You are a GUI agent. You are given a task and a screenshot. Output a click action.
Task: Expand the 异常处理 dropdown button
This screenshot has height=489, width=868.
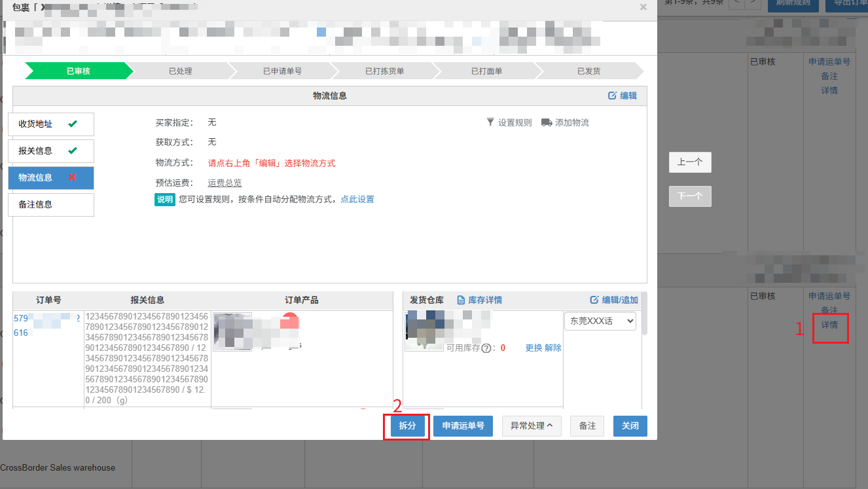(x=530, y=426)
